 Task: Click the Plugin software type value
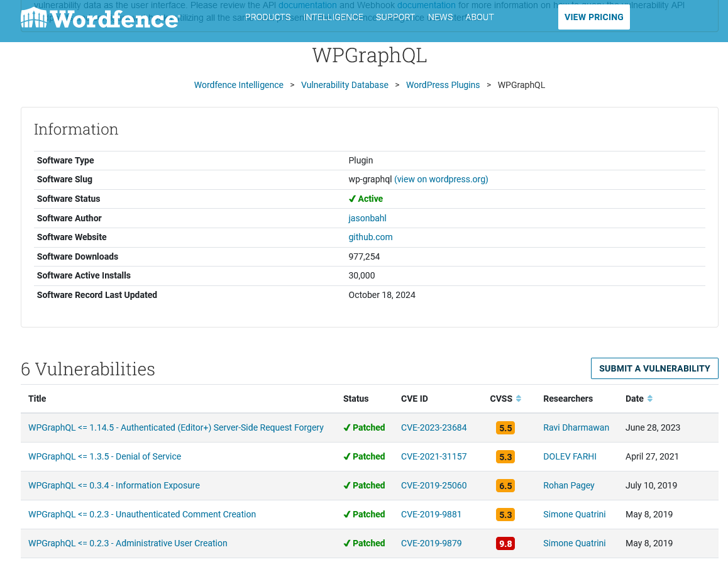tap(361, 160)
